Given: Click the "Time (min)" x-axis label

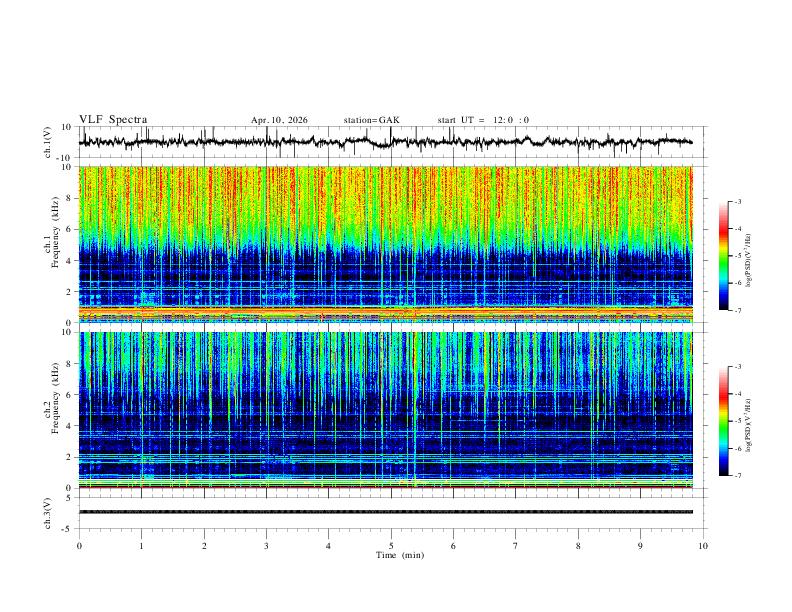Looking at the screenshot, I should pos(400,555).
